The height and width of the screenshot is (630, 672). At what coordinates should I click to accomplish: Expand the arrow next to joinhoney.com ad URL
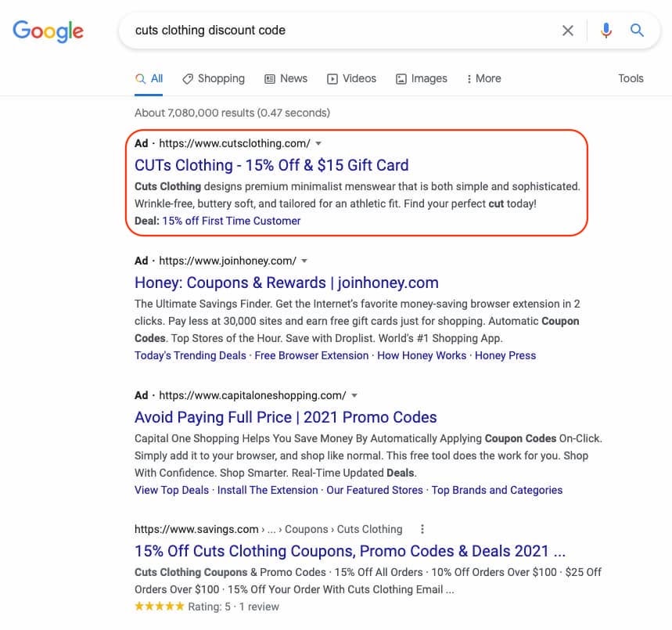pyautogui.click(x=304, y=261)
